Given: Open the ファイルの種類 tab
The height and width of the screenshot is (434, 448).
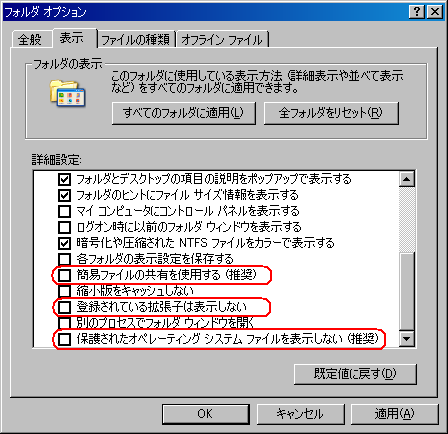Looking at the screenshot, I should click(136, 40).
